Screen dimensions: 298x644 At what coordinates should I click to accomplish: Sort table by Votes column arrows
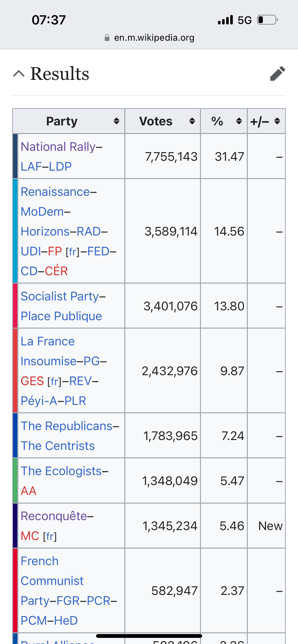pyautogui.click(x=192, y=121)
